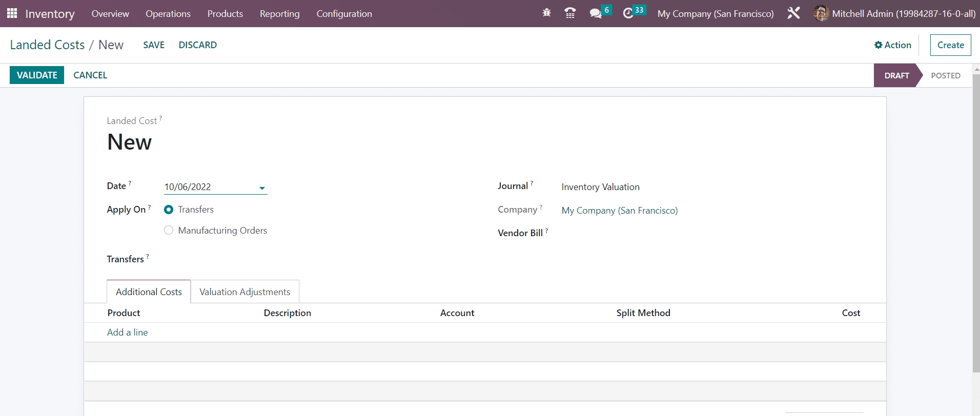
Task: Click the Vendor Bill field
Action: (712, 233)
